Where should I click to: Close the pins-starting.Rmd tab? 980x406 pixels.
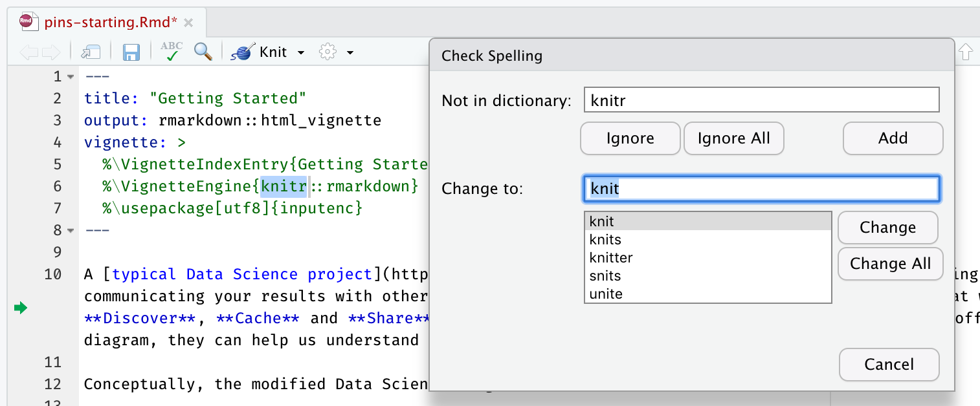(188, 21)
